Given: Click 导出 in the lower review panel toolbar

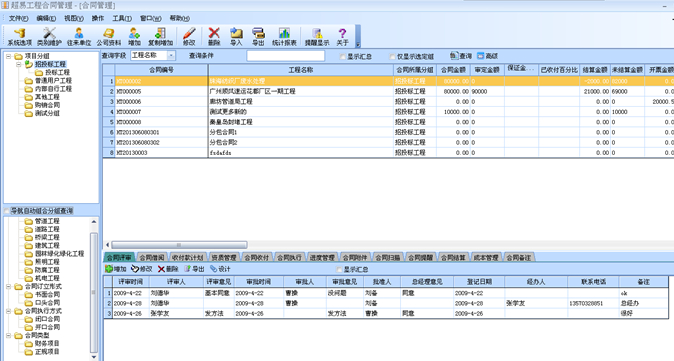Looking at the screenshot, I should point(194,269).
